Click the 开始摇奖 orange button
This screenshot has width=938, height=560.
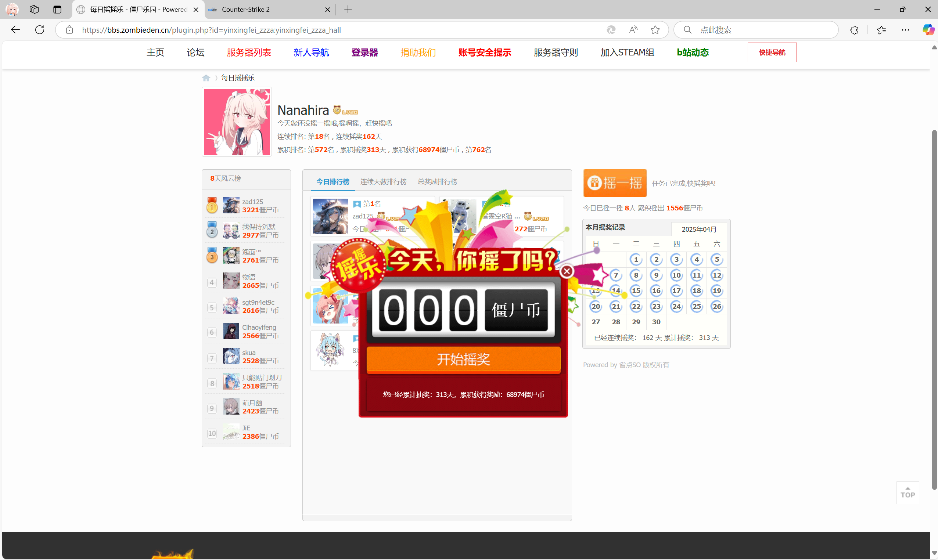[463, 359]
